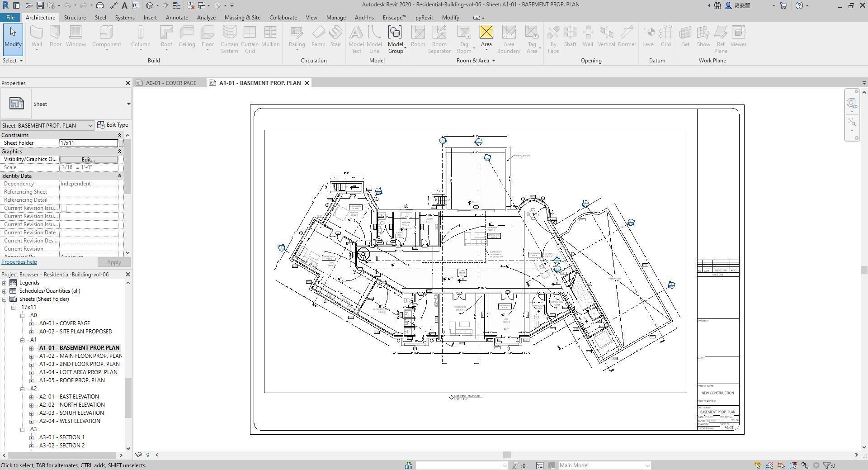Select the Text tool in quick access toolbar
The height and width of the screenshot is (470, 868).
pos(124,5)
